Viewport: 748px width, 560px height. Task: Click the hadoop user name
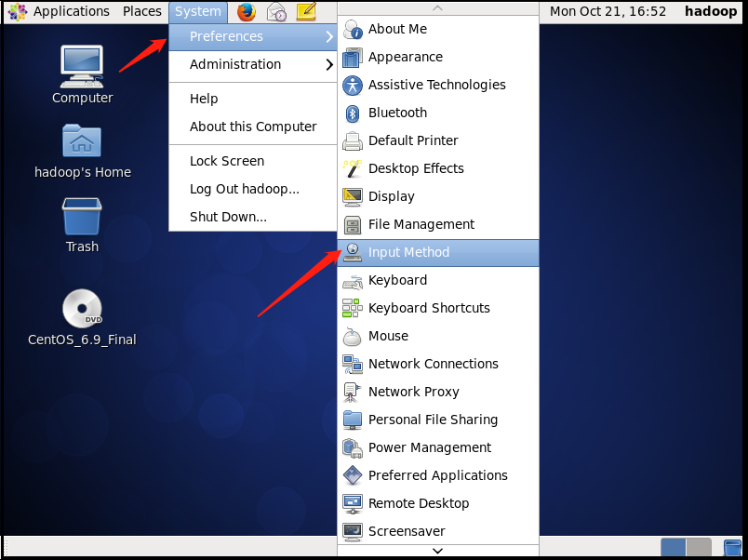(711, 11)
